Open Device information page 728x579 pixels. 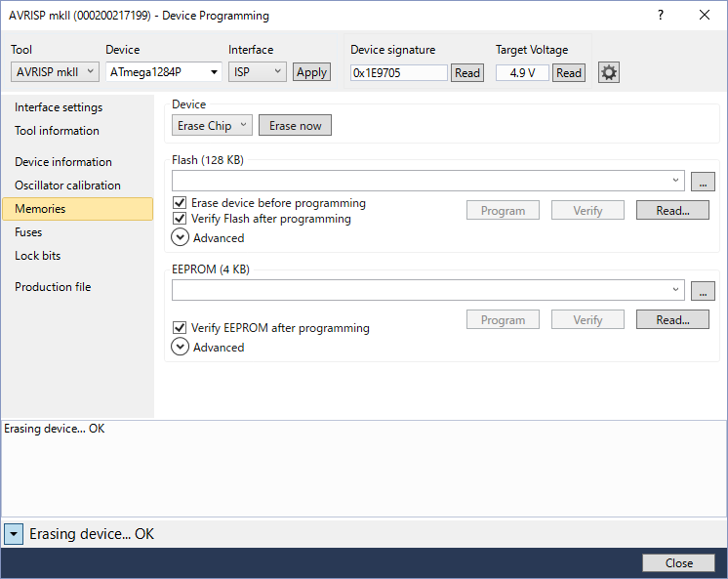click(77, 162)
